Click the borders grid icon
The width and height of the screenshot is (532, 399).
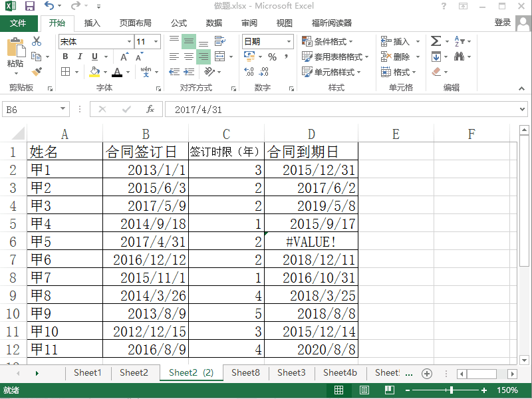[66, 71]
